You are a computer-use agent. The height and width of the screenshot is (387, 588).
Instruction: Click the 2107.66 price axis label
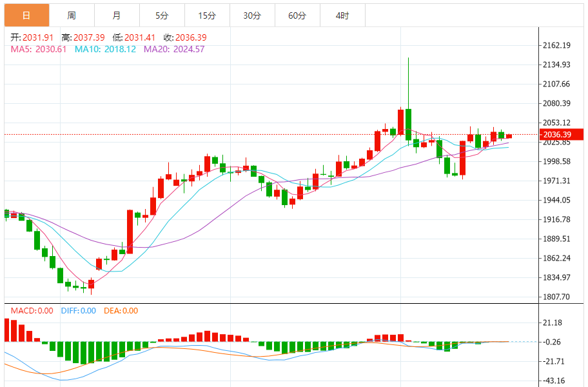556,84
